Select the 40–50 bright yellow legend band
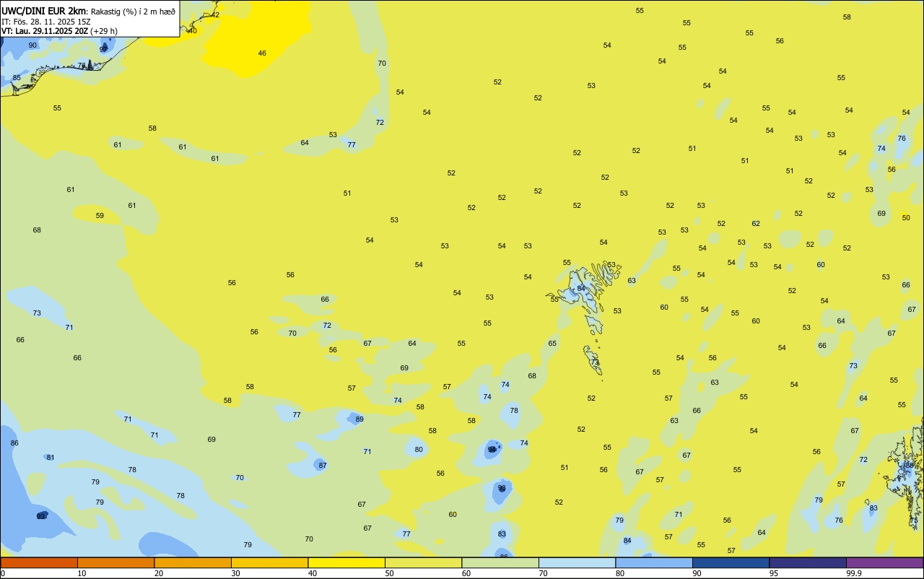This screenshot has height=579, width=924. (346, 562)
